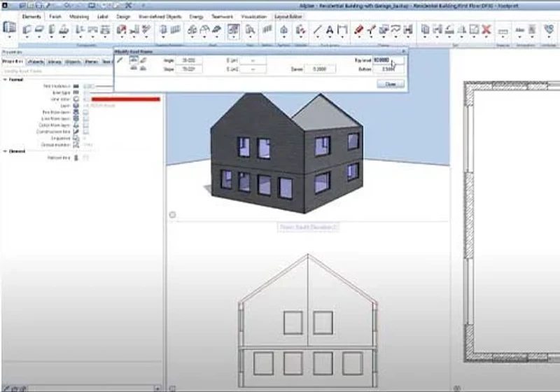
Task: Click the Top level input field
Action: (388, 60)
